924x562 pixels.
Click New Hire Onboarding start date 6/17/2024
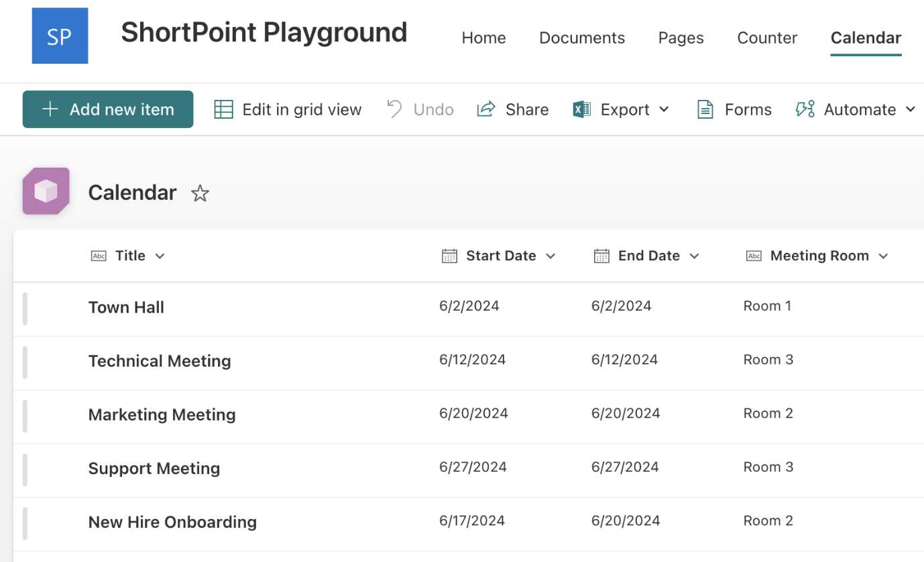472,520
